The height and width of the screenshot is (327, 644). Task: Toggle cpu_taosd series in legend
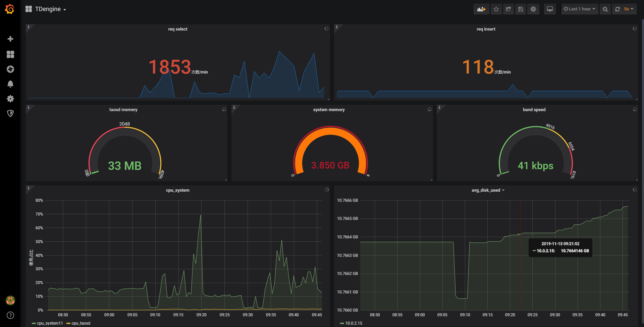click(x=80, y=323)
